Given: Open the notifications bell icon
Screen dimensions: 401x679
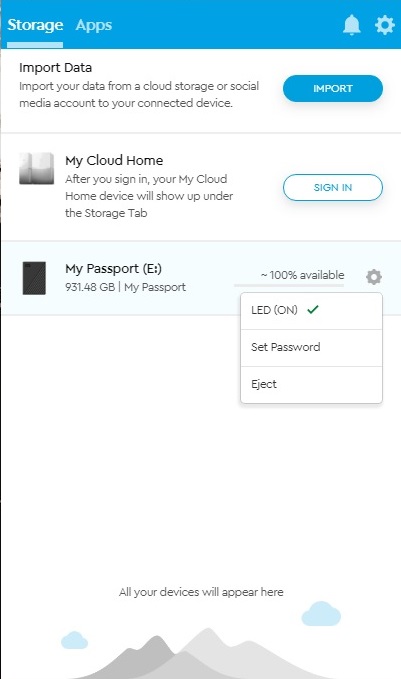Looking at the screenshot, I should tap(352, 25).
